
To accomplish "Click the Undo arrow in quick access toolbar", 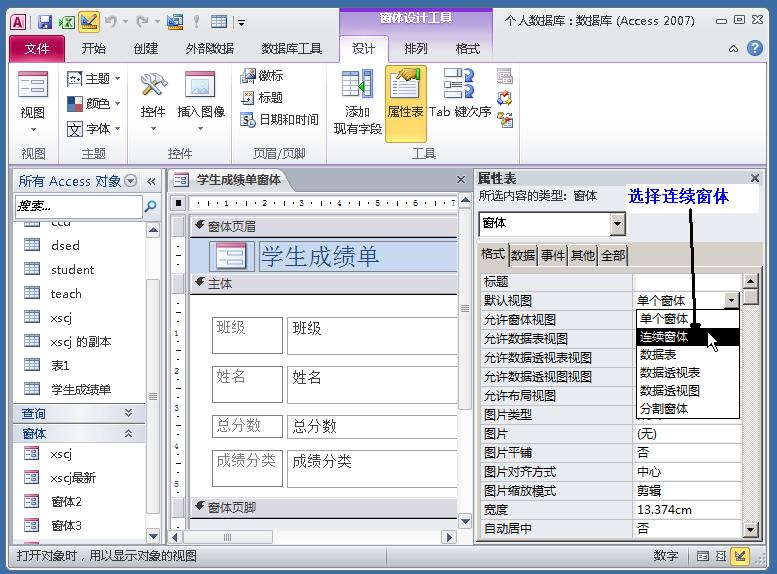I will [111, 22].
